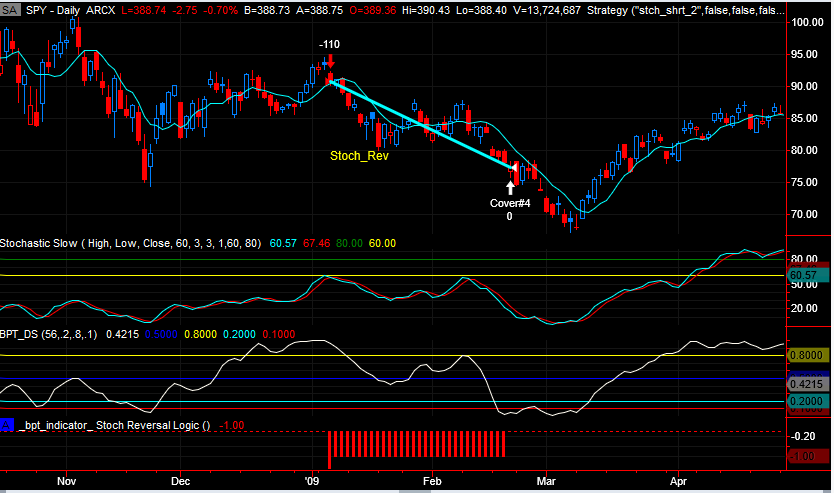
Task: Click the red short entry arrow
Action: 329,61
